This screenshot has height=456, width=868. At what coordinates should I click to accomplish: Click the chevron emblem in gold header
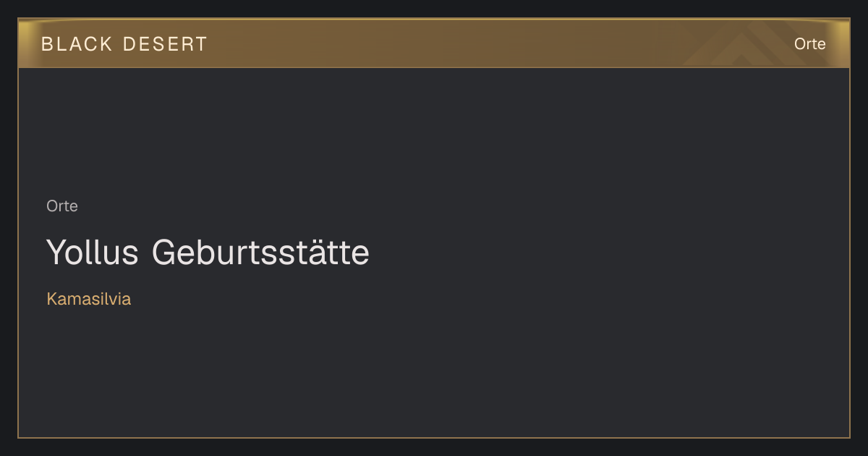coord(752,45)
